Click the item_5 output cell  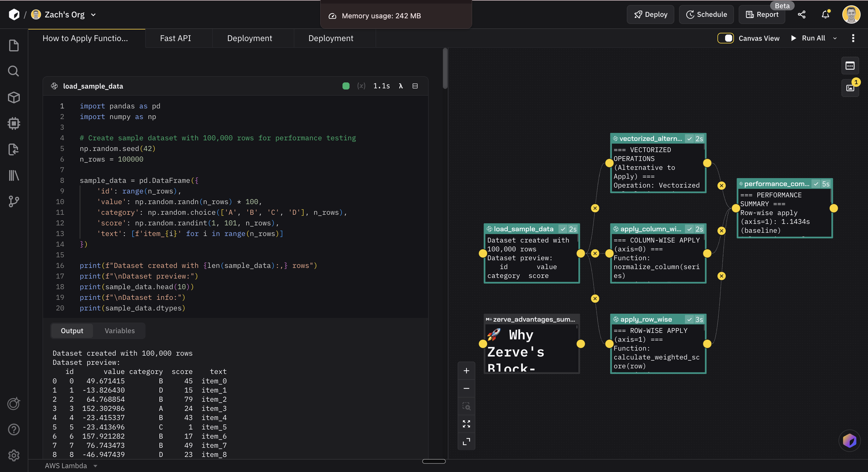click(214, 427)
